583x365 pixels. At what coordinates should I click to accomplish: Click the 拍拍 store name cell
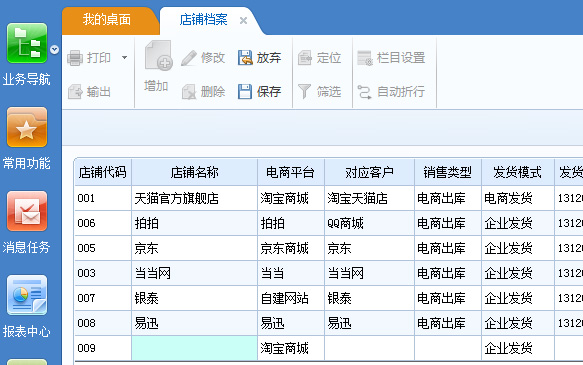[194, 223]
